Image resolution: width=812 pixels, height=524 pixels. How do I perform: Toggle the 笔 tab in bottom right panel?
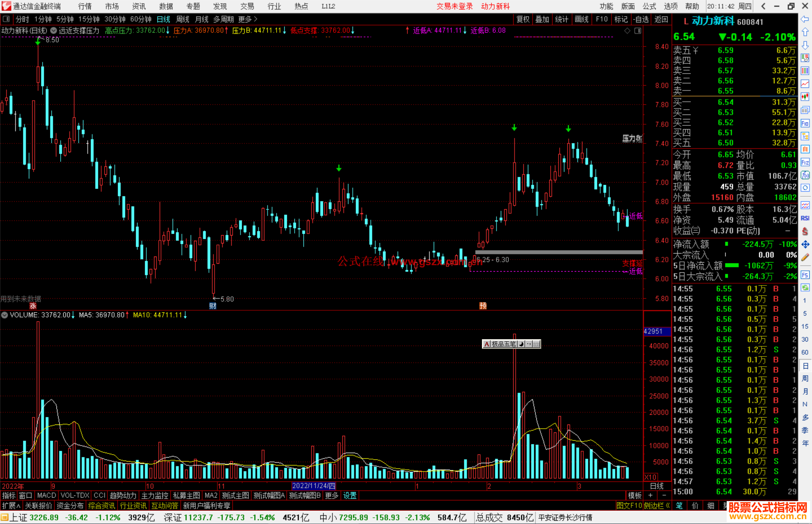[679, 506]
